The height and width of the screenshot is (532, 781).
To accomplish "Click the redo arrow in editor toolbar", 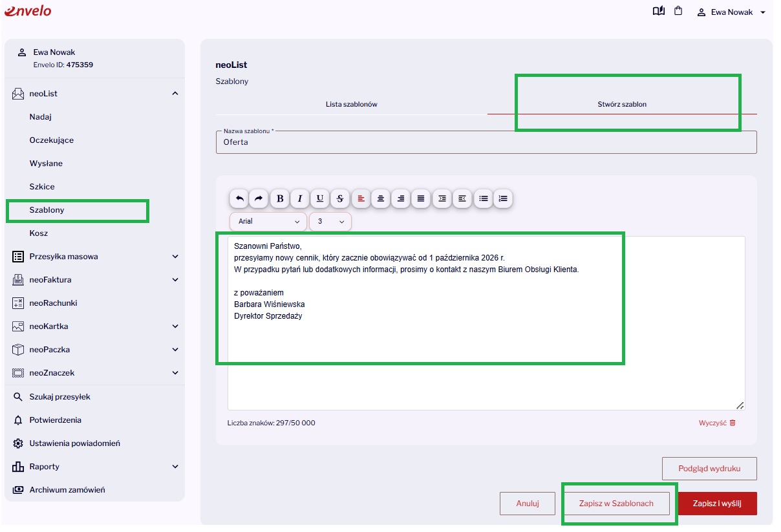I will pyautogui.click(x=259, y=198).
